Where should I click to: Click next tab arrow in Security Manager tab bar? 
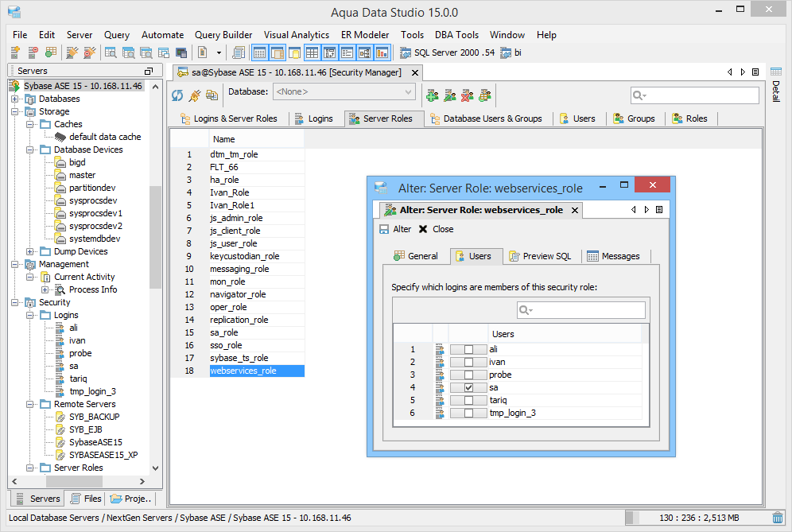pos(743,72)
